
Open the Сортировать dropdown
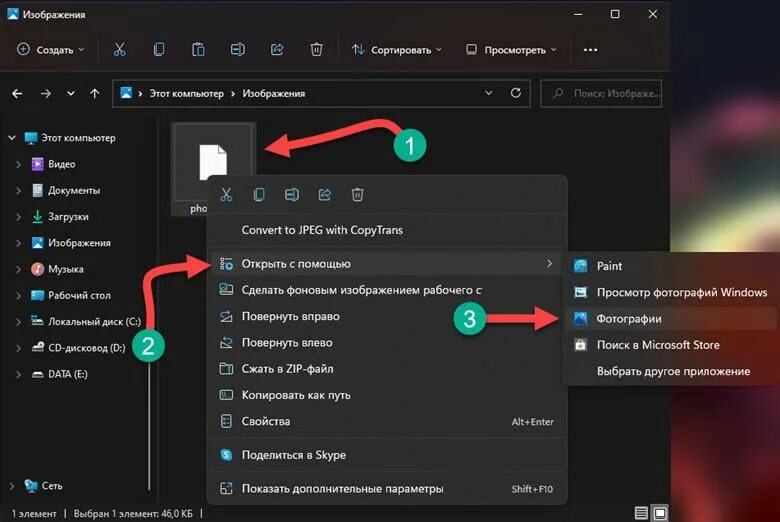tap(396, 50)
